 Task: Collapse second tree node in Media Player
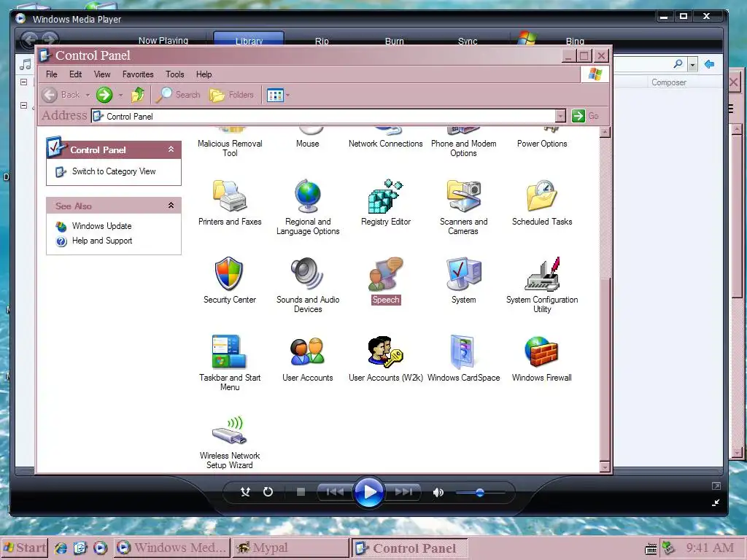(x=24, y=105)
